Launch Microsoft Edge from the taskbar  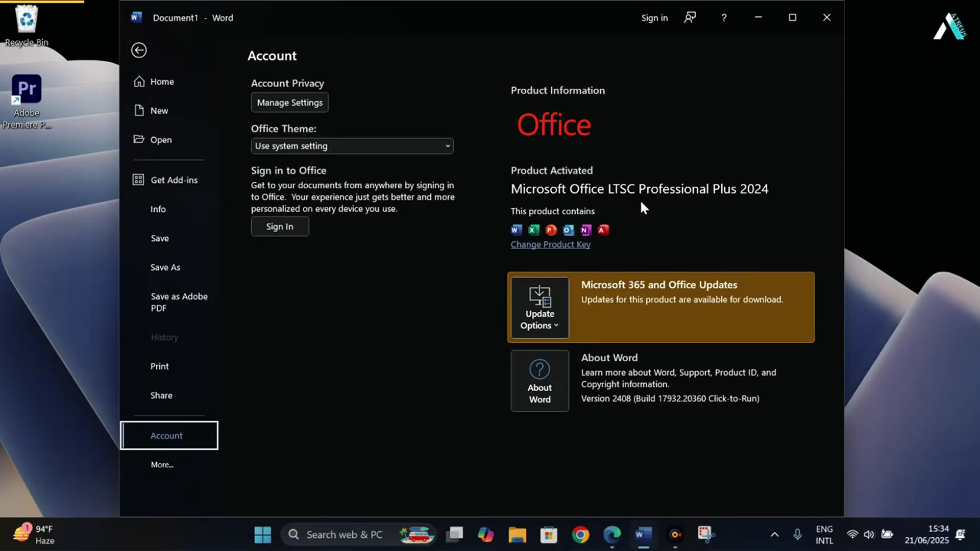point(612,535)
